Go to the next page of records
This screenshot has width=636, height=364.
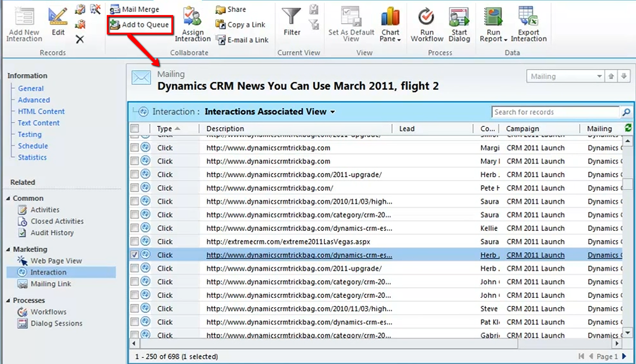tap(624, 356)
